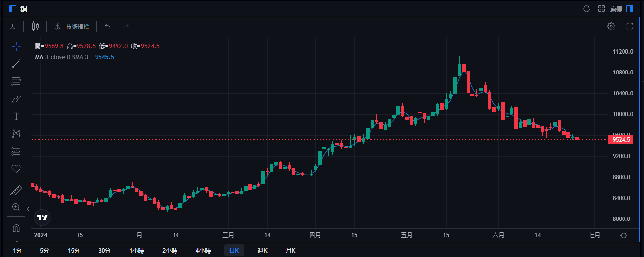Viewport: 644px width, 257px height.
Task: Select the trend line drawing tool
Action: [x=16, y=64]
